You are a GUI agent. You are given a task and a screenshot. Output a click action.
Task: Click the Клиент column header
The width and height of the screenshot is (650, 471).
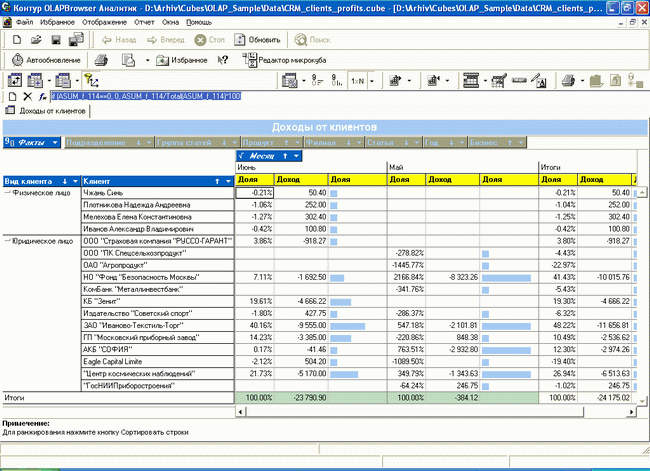[x=158, y=181]
